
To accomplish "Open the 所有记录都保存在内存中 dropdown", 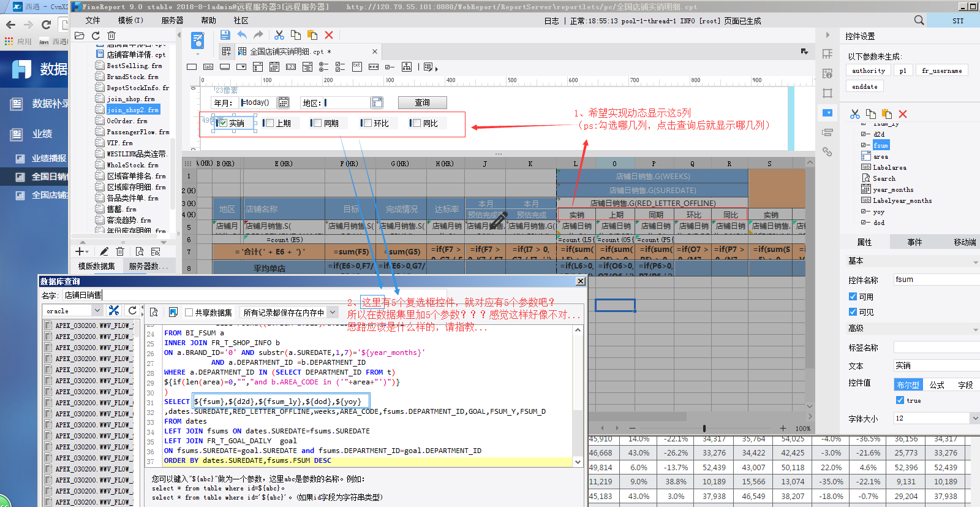I will click(333, 312).
